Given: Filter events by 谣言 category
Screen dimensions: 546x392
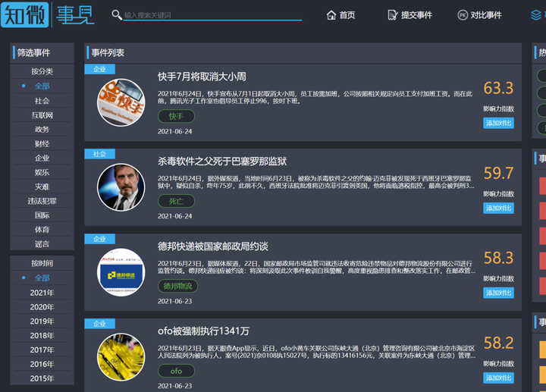Looking at the screenshot, I should [42, 243].
